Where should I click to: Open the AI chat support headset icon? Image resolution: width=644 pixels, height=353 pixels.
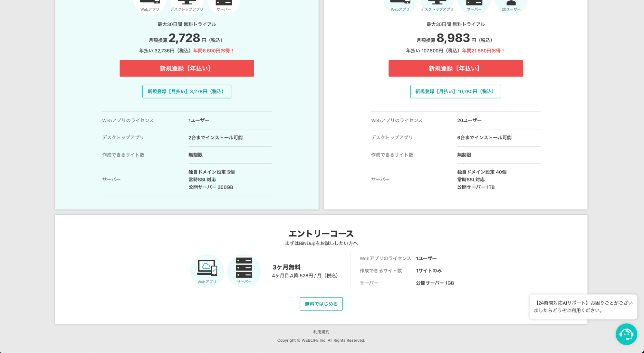click(x=626, y=334)
